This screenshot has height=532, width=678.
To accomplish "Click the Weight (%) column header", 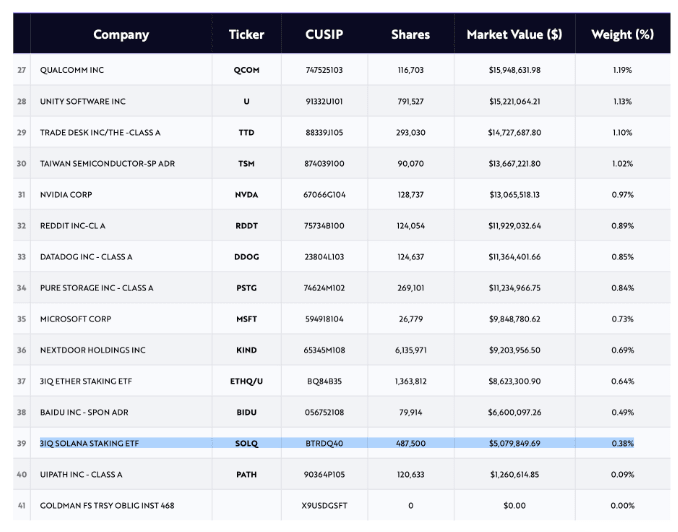I will click(623, 34).
